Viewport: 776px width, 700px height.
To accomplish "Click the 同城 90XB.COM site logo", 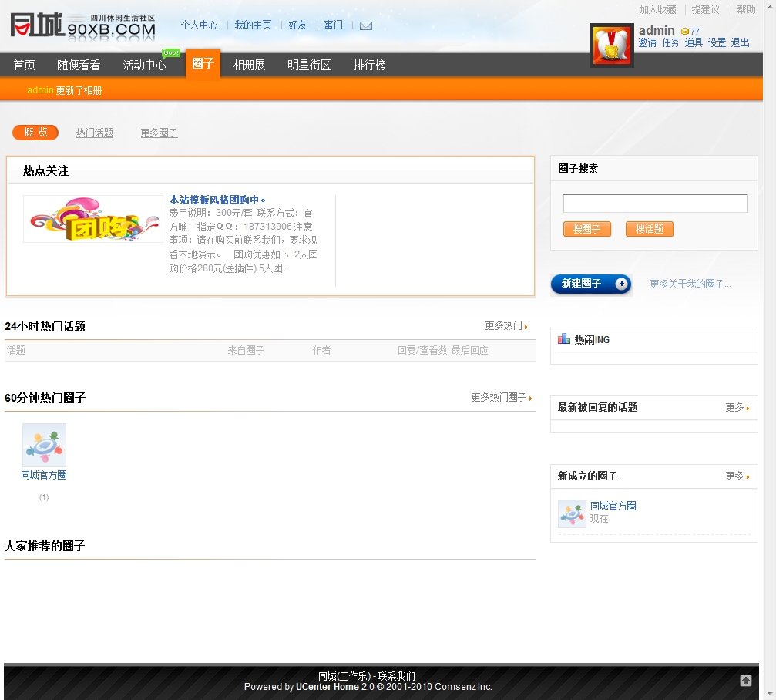I will click(x=82, y=26).
